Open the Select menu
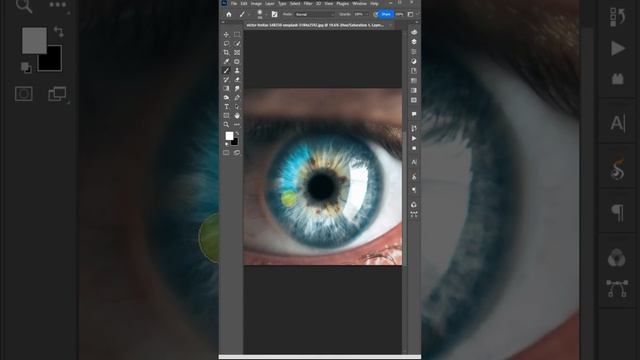 tap(295, 4)
